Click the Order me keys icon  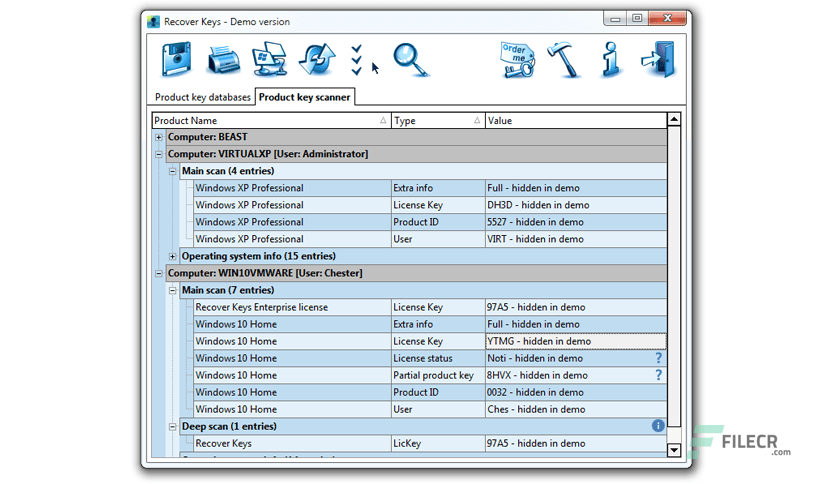tap(518, 60)
